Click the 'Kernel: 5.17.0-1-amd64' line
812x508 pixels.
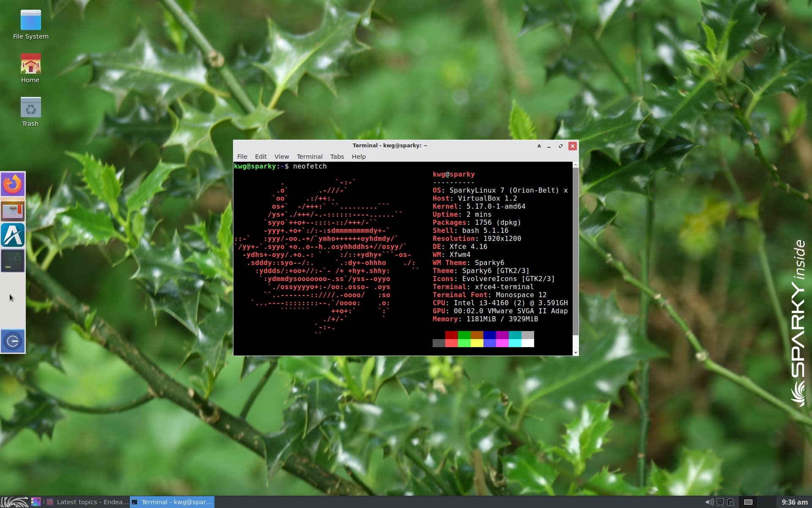click(479, 207)
